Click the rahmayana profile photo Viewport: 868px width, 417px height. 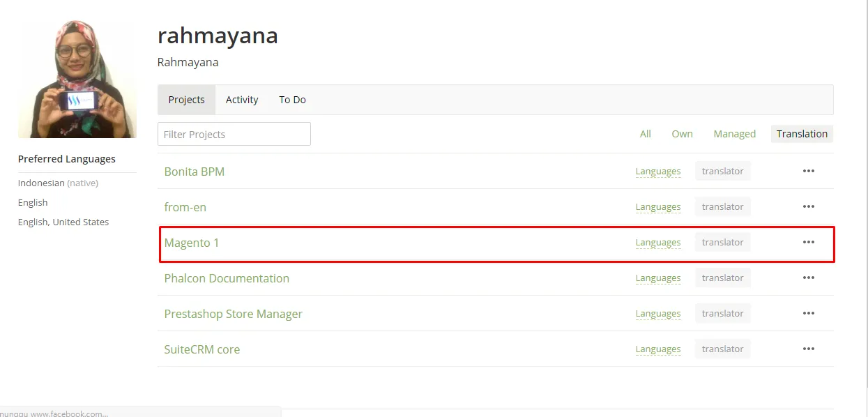[x=77, y=79]
